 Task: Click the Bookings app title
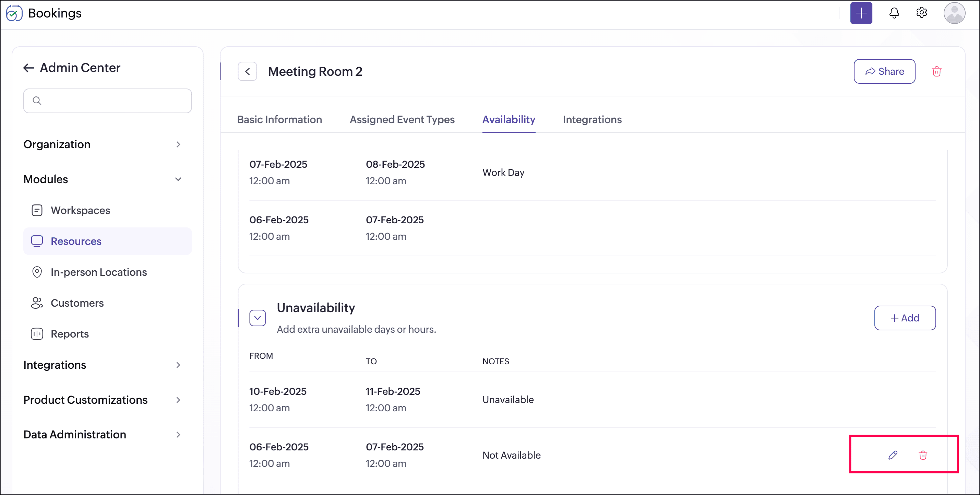point(55,13)
